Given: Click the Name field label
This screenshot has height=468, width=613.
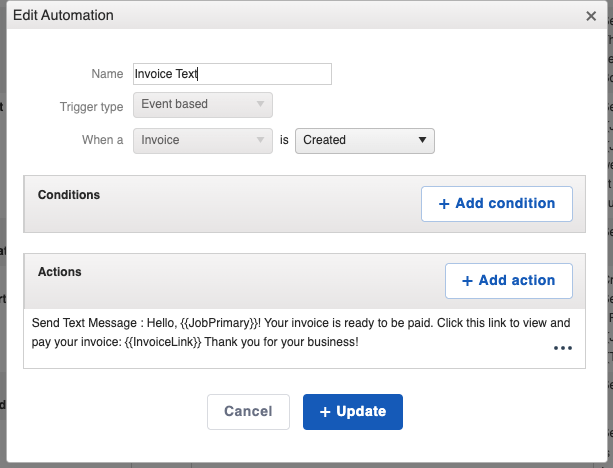Looking at the screenshot, I should coord(107,74).
